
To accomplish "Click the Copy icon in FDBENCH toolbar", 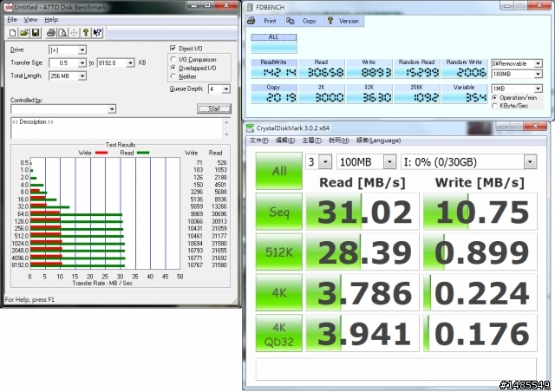I will tap(291, 21).
